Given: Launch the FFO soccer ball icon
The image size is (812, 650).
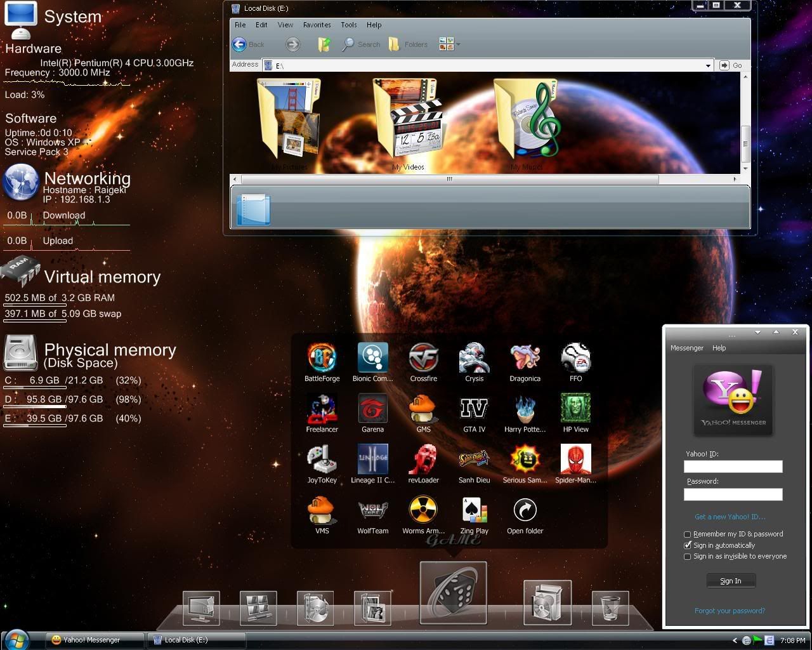Looking at the screenshot, I should point(575,358).
